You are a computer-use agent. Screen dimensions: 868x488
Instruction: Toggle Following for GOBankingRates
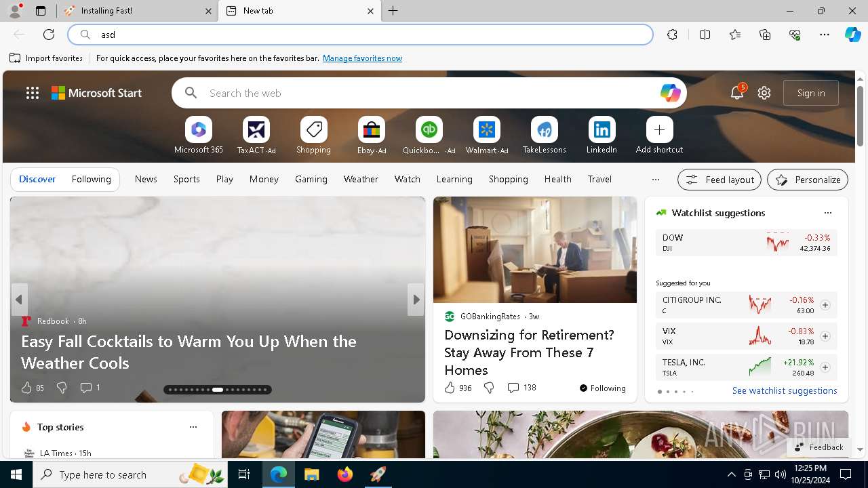click(602, 388)
